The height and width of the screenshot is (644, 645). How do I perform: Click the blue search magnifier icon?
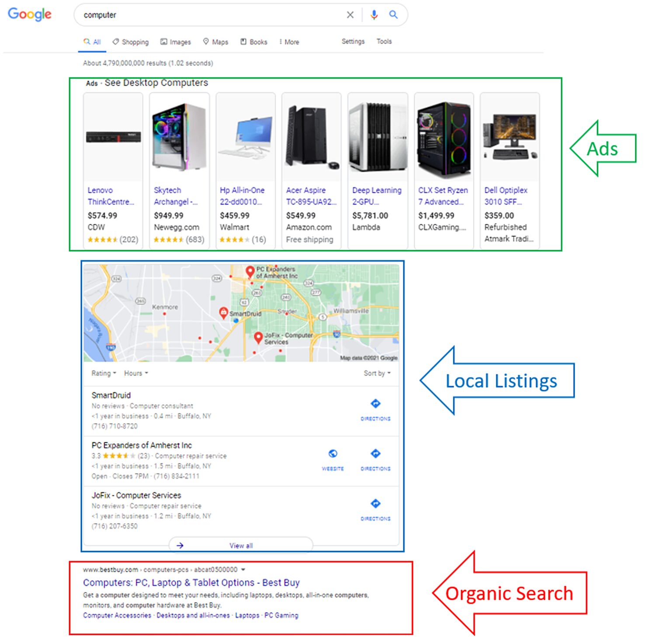tap(393, 14)
